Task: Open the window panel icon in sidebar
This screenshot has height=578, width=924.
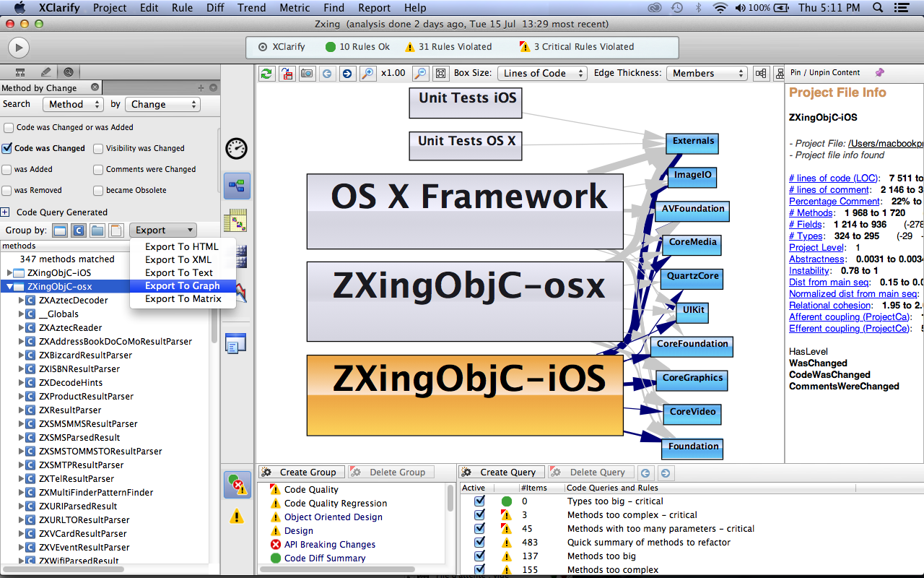Action: tap(237, 343)
